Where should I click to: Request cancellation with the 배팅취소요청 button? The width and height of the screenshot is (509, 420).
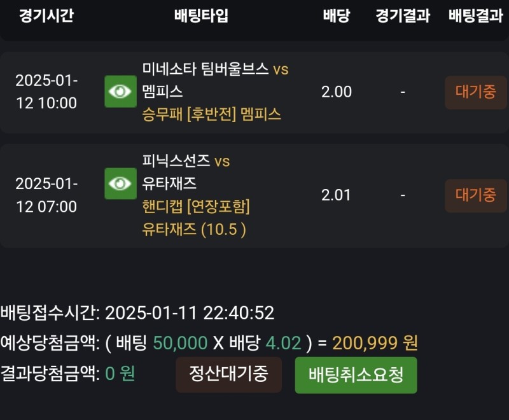point(356,375)
